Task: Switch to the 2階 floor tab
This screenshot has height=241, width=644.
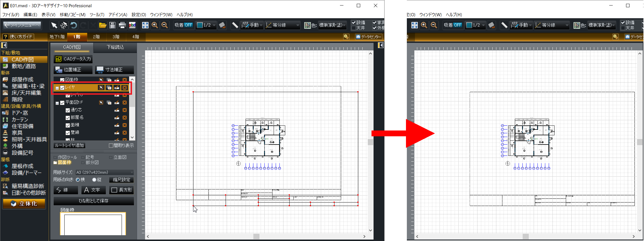Action: click(x=96, y=37)
